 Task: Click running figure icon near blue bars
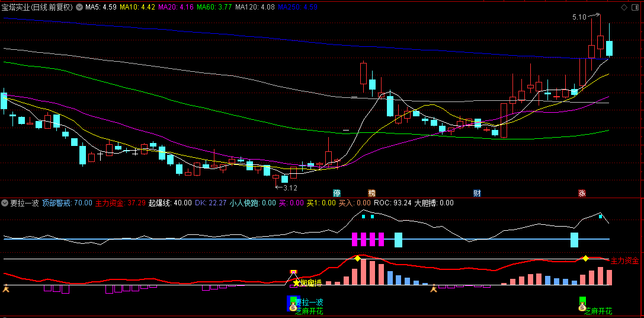[434, 289]
